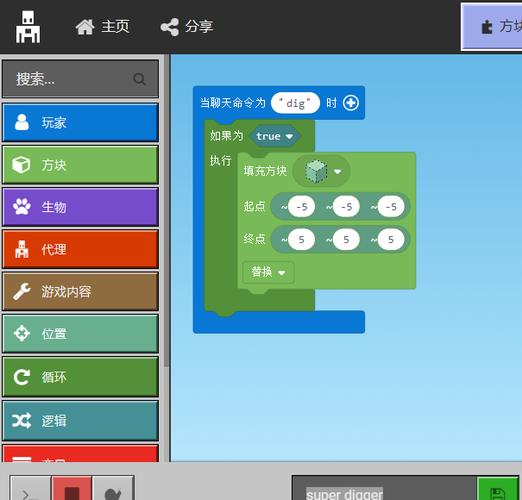The image size is (522, 500).
Task: Edit the third 起点 value -5
Action: (x=391, y=207)
